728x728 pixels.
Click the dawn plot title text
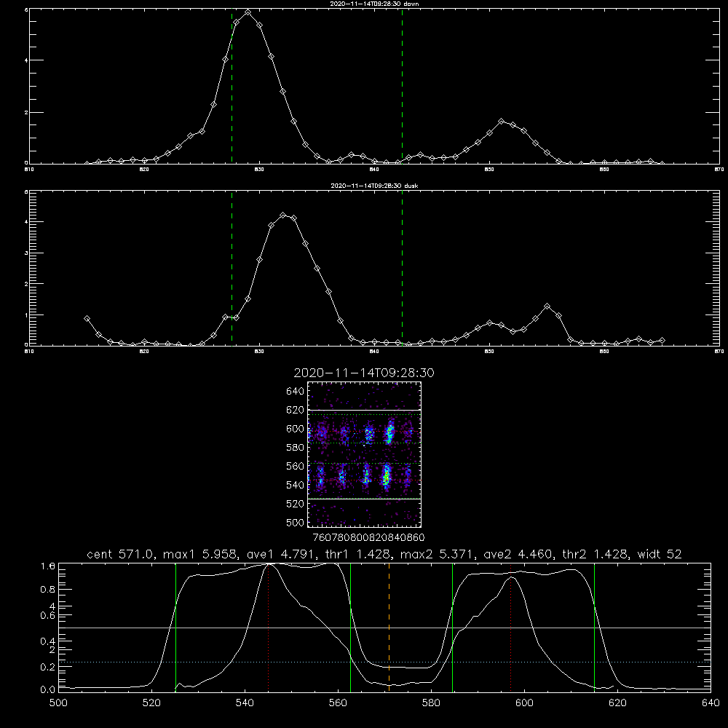[x=374, y=4]
